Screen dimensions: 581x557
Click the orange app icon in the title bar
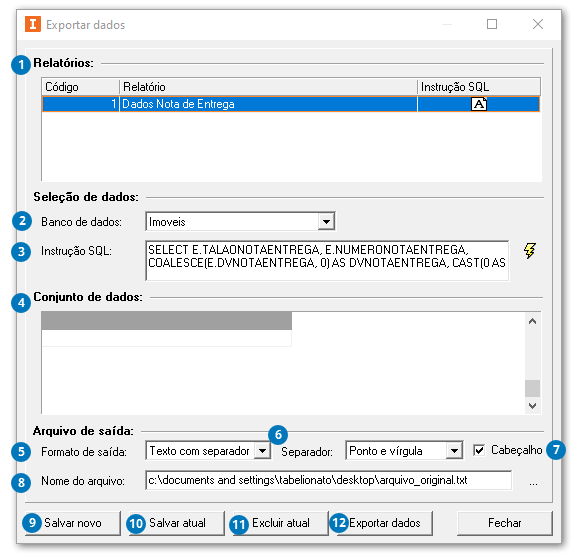(x=33, y=24)
